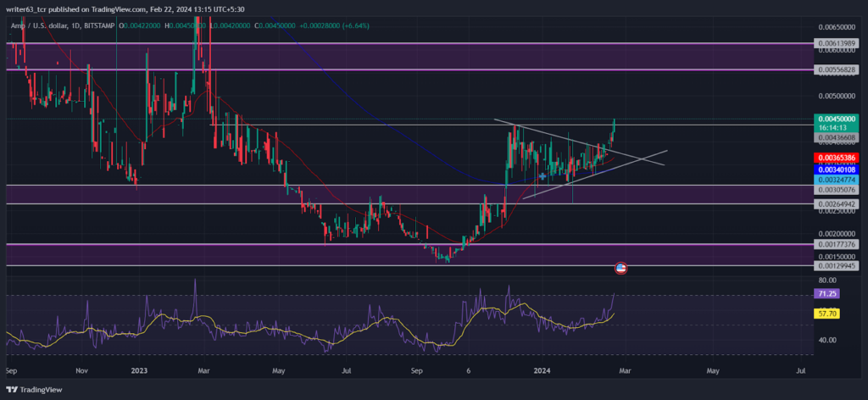Select the 0.00264942 support level label
Screen dimensions: 868x400
coord(835,204)
